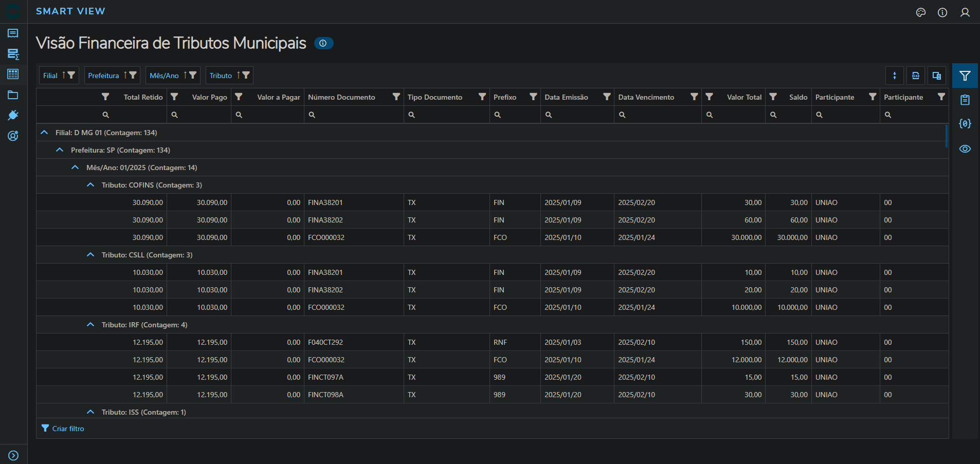This screenshot has height=464, width=980.
Task: Click the curly-braces parameters icon
Action: 965,124
